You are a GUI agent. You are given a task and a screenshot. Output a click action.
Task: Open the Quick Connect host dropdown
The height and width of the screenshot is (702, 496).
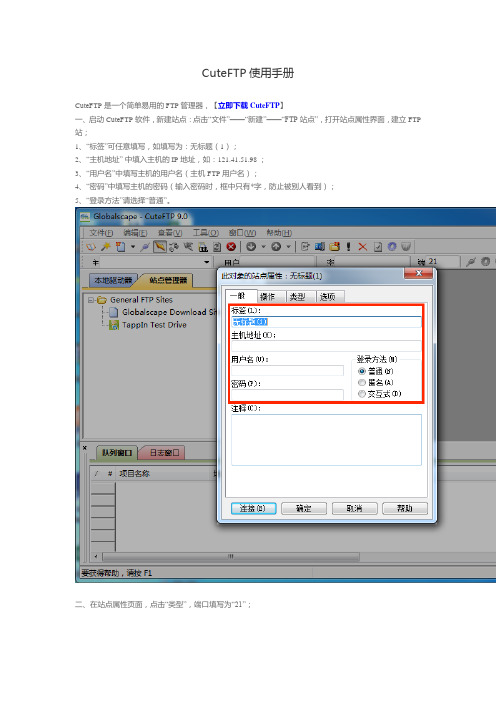(206, 262)
